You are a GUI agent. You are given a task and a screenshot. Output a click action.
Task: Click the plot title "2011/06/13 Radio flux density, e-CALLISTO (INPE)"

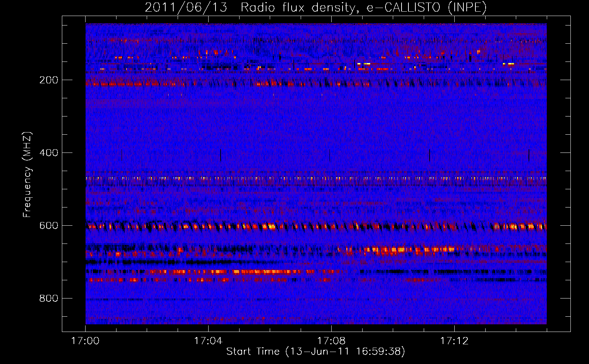pos(316,7)
